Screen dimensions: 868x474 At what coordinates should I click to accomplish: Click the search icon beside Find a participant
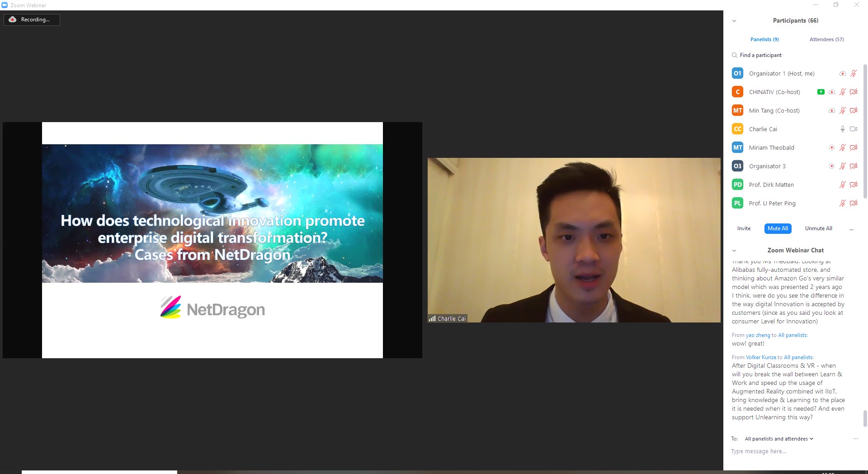[734, 55]
